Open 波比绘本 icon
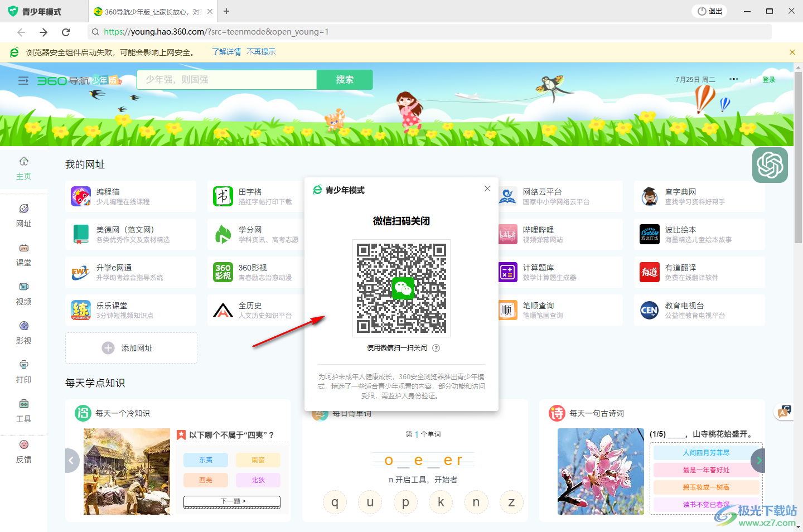Viewport: 803px width, 532px height. [x=650, y=234]
